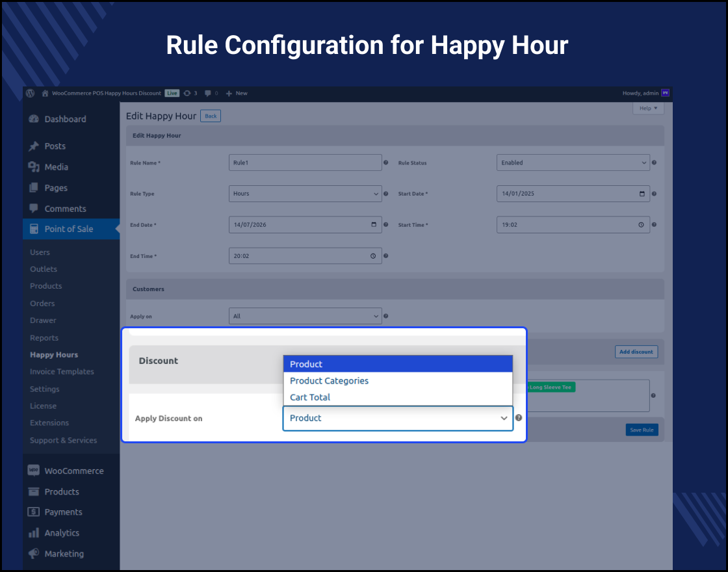Click the WooCommerce sidebar icon

pos(34,470)
